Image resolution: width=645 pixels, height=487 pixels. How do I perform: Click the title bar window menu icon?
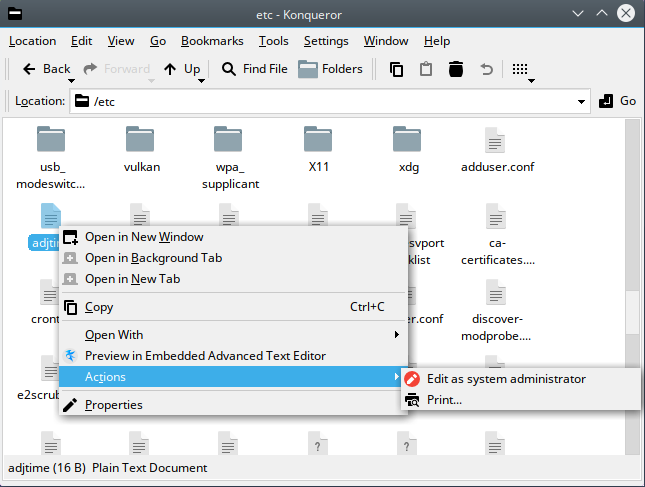click(x=15, y=14)
